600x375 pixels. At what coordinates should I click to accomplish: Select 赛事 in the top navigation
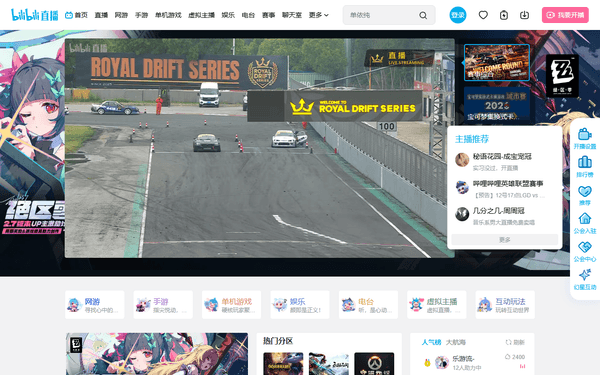[x=269, y=15]
